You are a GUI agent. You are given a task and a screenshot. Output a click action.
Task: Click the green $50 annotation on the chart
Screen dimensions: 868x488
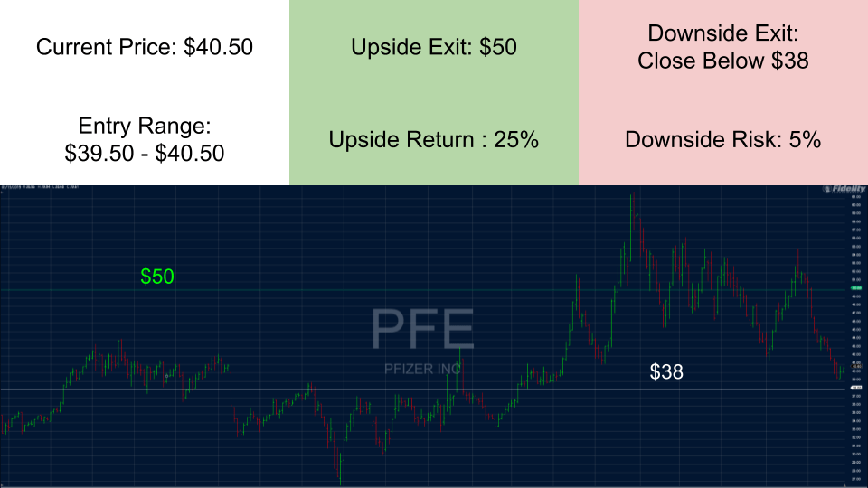click(x=157, y=277)
